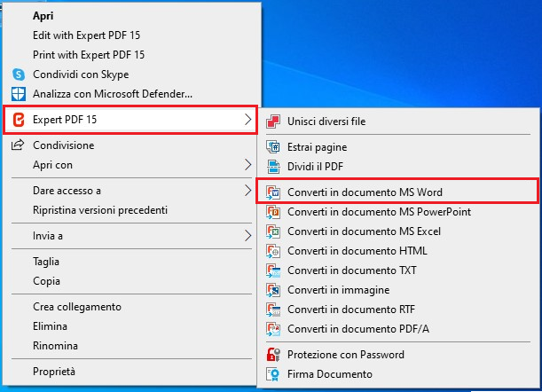Select Taglia from the menu

pyautogui.click(x=131, y=262)
